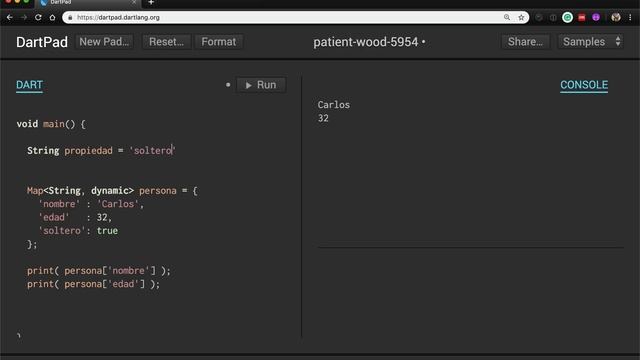Click console output line Carlos
This screenshot has width=640, height=360.
point(334,105)
